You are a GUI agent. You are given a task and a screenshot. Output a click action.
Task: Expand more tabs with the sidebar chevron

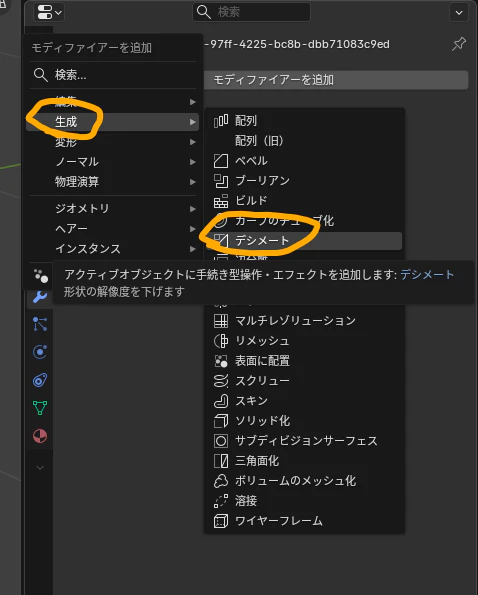coord(40,468)
